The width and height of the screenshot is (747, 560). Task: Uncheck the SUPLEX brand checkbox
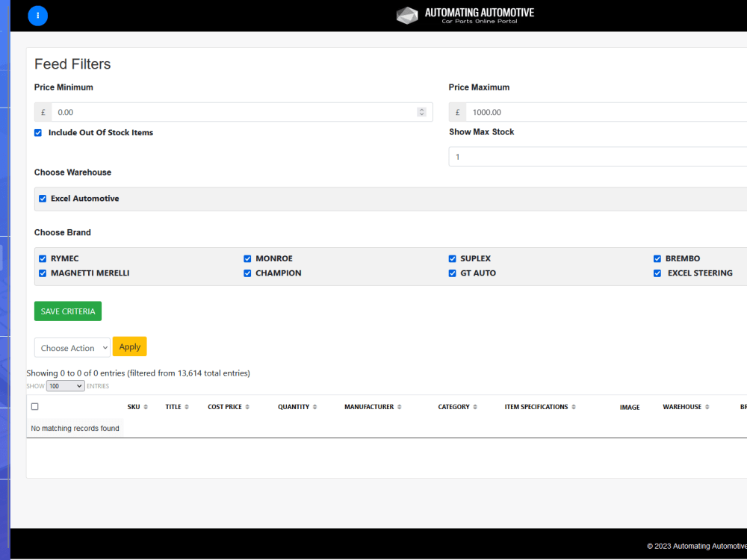click(x=452, y=258)
